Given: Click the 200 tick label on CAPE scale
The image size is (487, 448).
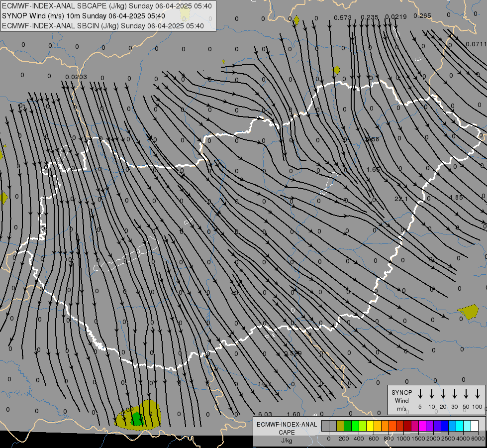Looking at the screenshot, I should click(x=344, y=439).
